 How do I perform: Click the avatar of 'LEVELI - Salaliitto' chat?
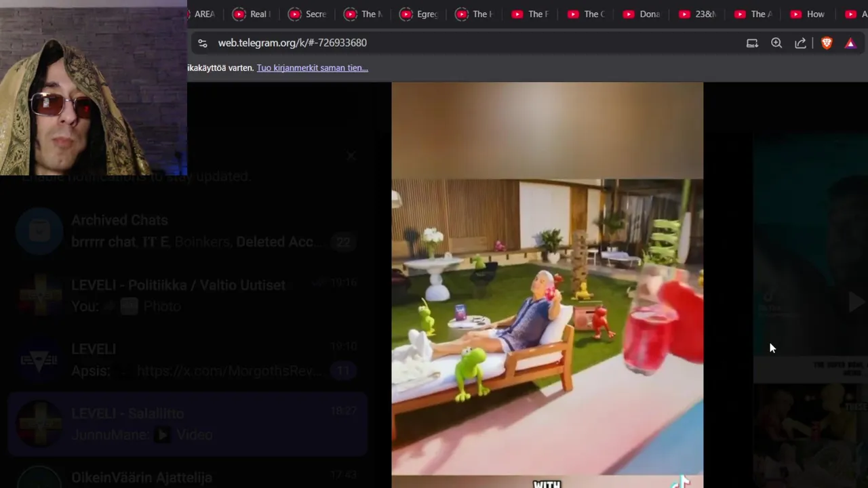click(x=39, y=425)
